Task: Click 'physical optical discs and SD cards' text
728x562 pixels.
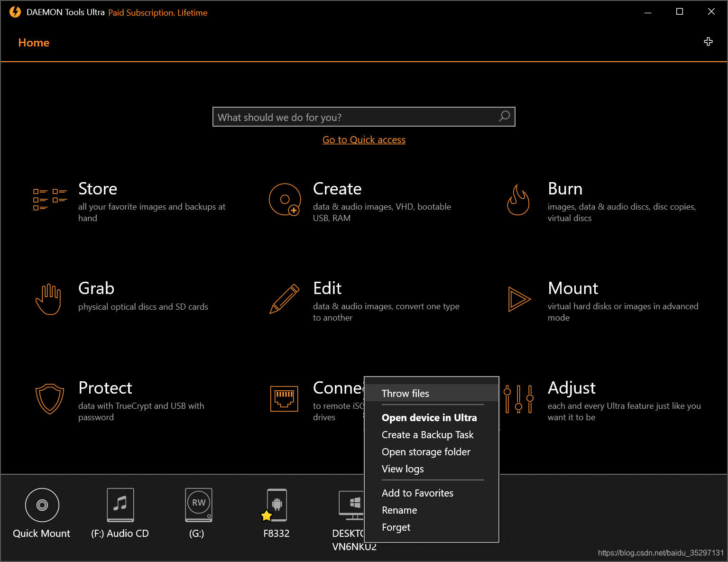Action: 143,307
